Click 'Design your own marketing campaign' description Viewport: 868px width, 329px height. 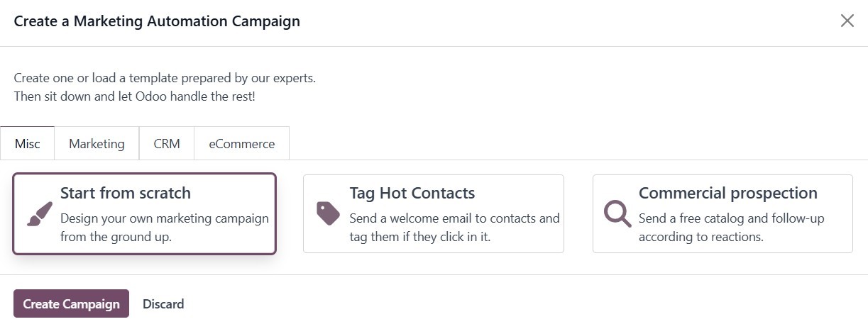(x=165, y=218)
